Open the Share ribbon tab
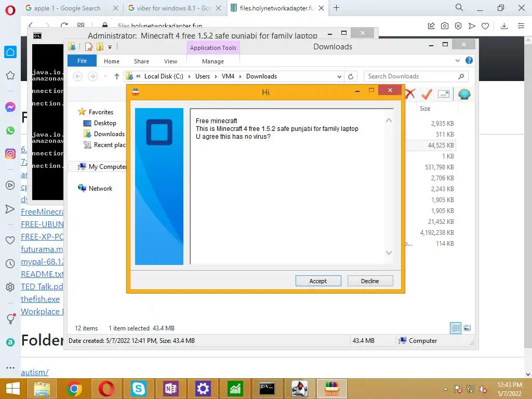 (x=141, y=61)
